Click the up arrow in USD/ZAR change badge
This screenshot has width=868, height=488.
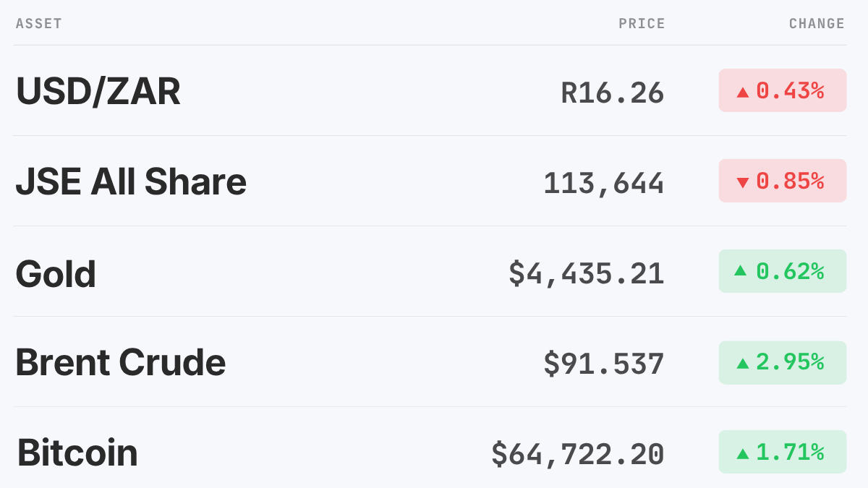[x=742, y=92]
